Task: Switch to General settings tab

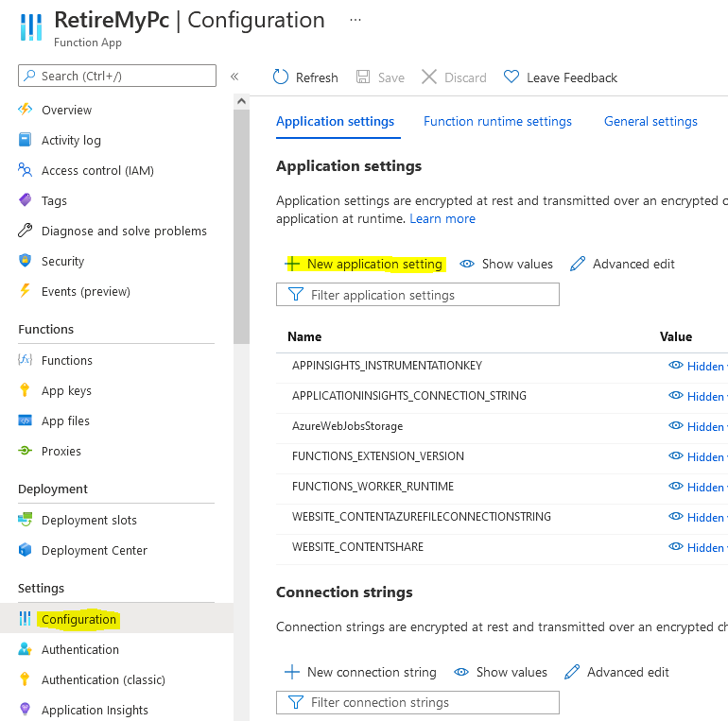Action: 650,122
